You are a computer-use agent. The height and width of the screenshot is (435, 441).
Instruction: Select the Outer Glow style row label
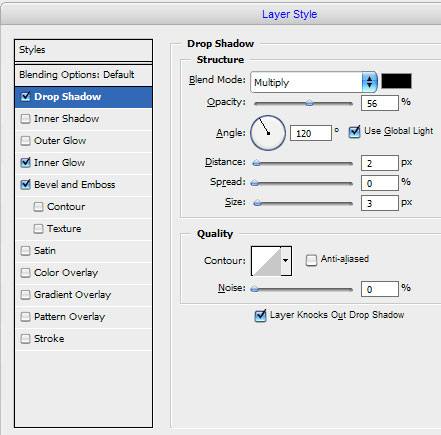pos(60,141)
